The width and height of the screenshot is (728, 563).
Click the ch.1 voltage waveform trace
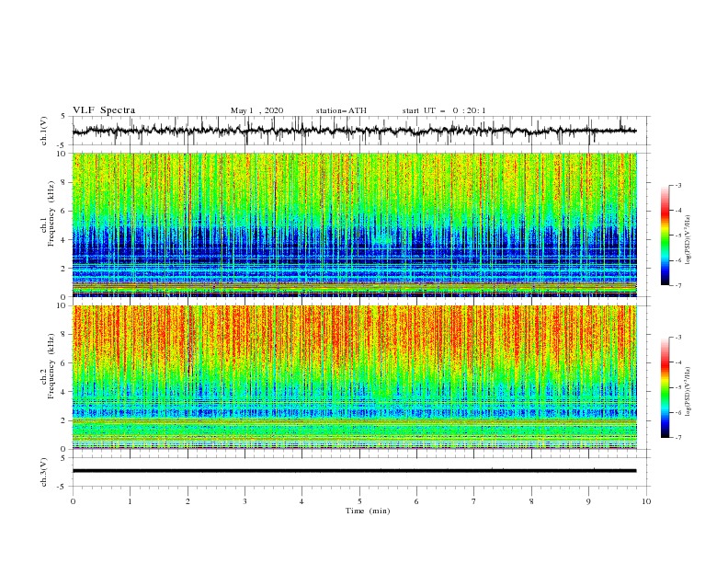point(354,131)
